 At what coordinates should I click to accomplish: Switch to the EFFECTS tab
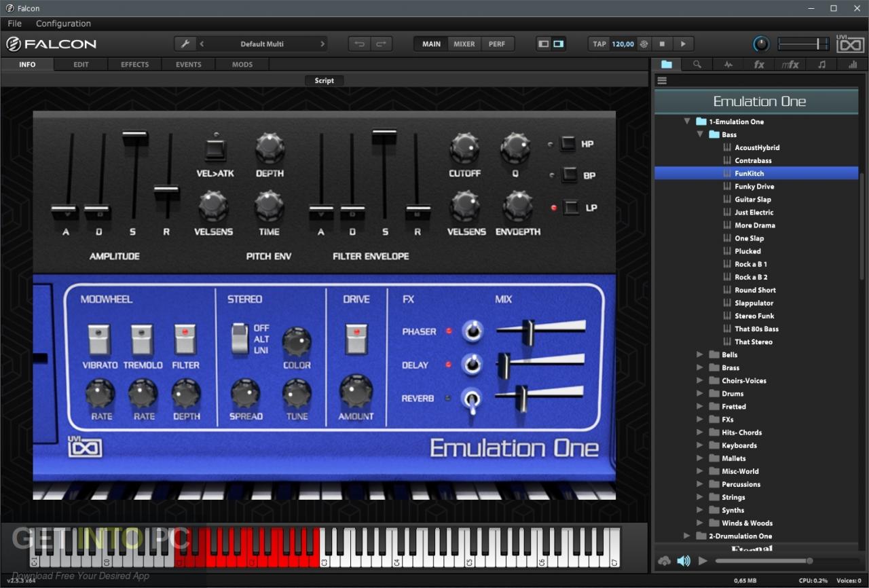[135, 65]
